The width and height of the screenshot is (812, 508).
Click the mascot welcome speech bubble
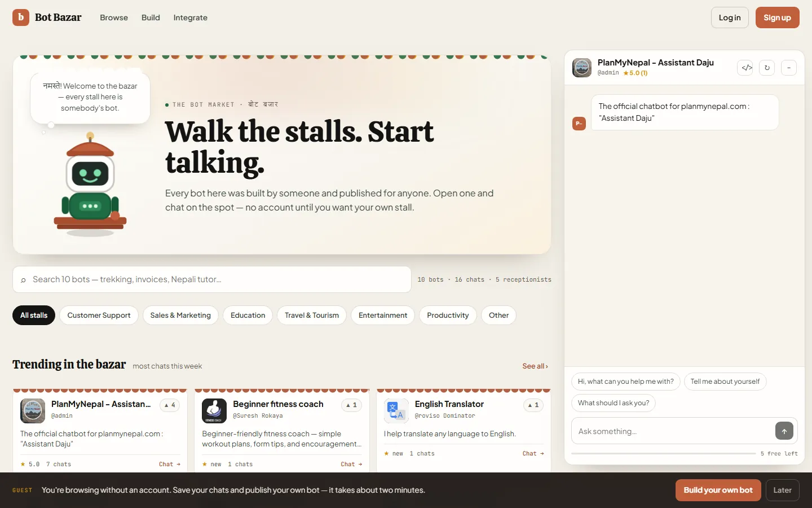[x=90, y=97]
